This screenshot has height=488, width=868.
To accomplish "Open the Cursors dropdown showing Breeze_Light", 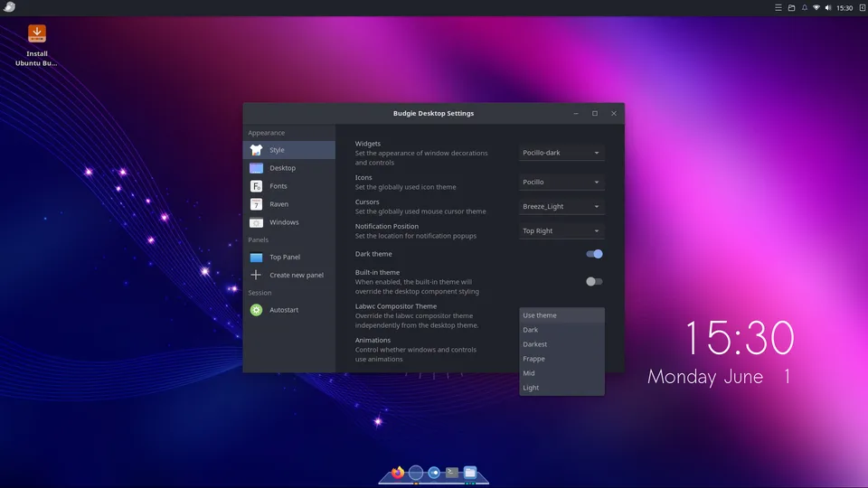I will coord(561,206).
